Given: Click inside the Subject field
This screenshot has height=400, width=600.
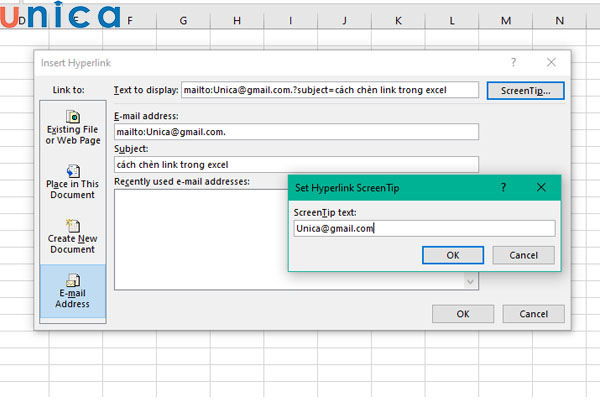Looking at the screenshot, I should (x=296, y=164).
